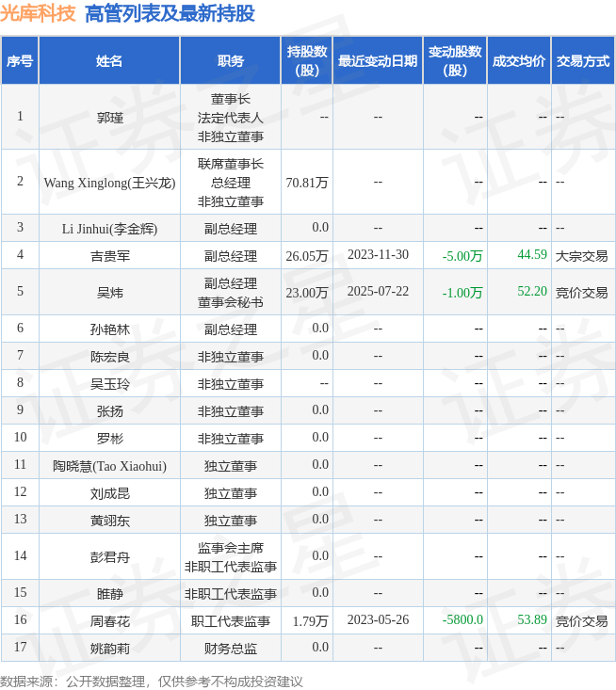
Task: Click the name Wang Xinglong(王兴龙)
Action: pos(109,183)
